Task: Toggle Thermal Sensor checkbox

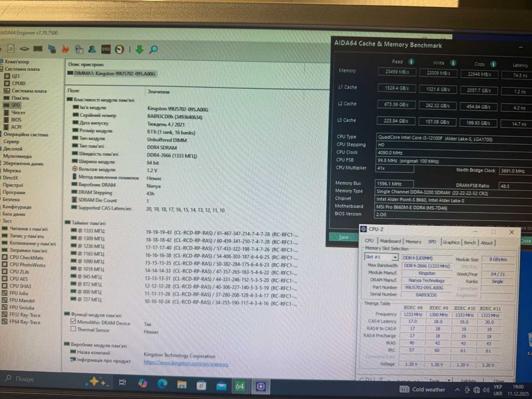Action: click(x=74, y=328)
